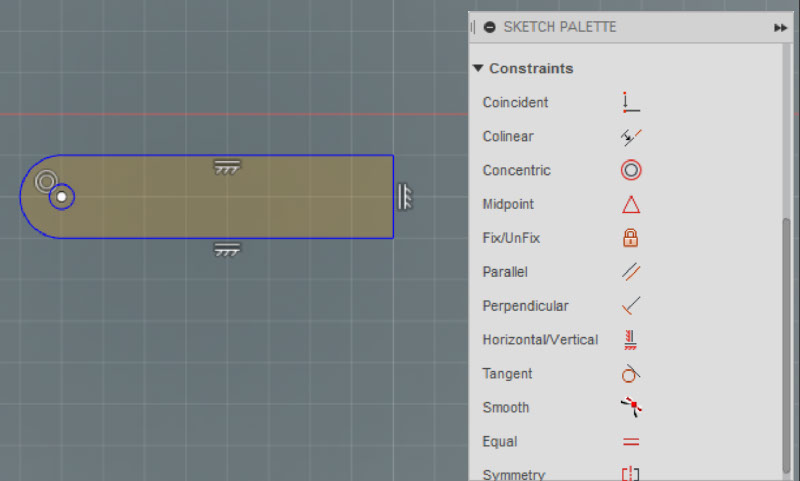Image resolution: width=800 pixels, height=481 pixels.
Task: Click the Coincident label
Action: point(515,103)
